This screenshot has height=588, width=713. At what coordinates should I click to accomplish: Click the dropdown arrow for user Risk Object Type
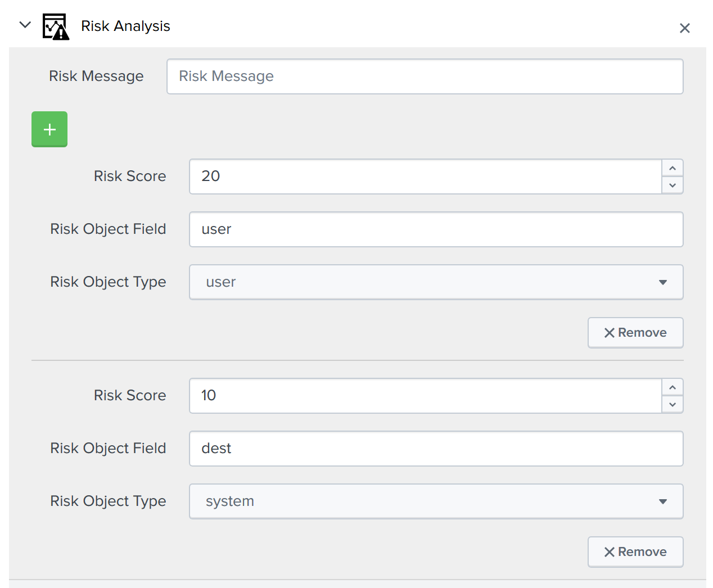[664, 282]
